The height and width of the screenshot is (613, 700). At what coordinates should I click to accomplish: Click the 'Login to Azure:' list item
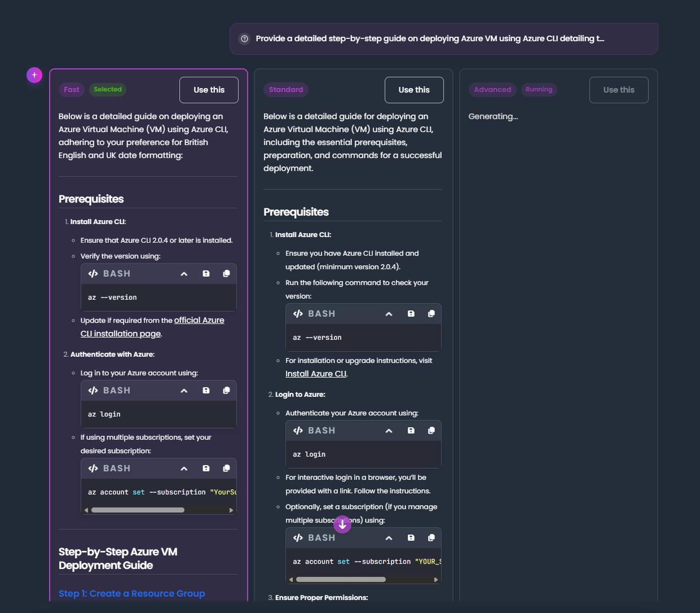[x=300, y=395]
